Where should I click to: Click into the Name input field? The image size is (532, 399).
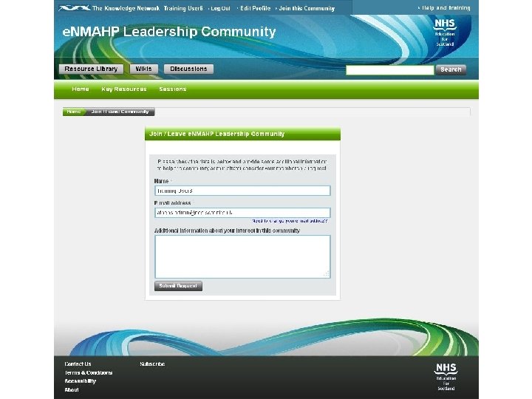pyautogui.click(x=242, y=191)
